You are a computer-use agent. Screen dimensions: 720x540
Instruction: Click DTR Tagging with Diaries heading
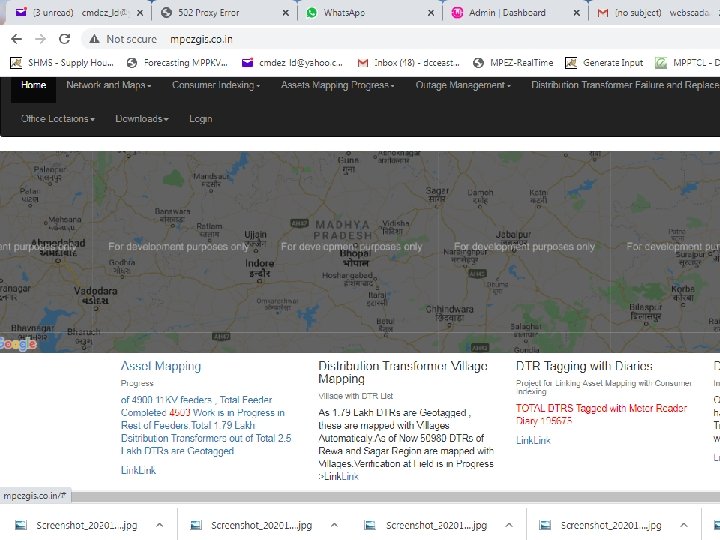point(584,366)
